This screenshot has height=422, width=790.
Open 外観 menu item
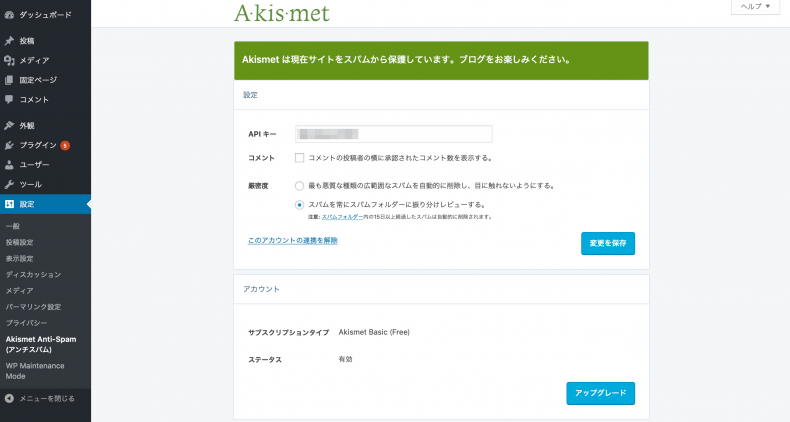[45, 125]
